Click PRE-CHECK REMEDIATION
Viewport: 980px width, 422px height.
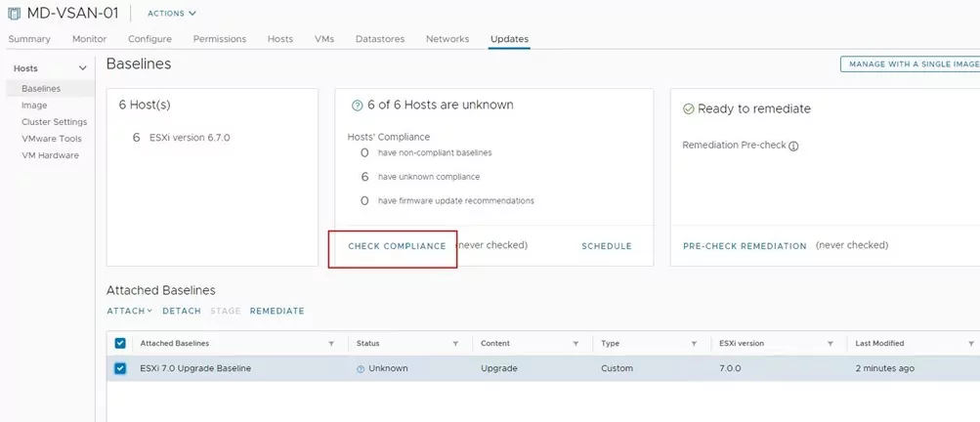click(x=745, y=246)
